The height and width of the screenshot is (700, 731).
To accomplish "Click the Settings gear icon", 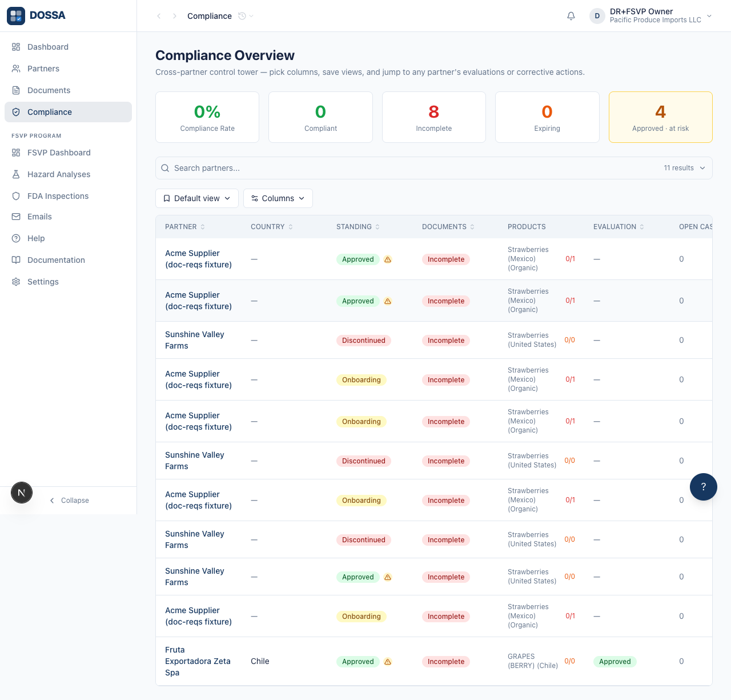I will pyautogui.click(x=16, y=282).
